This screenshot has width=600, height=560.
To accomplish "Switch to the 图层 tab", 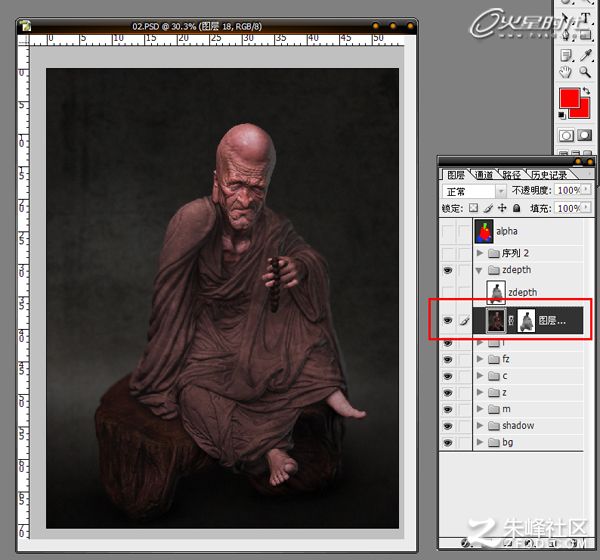I will coord(455,175).
